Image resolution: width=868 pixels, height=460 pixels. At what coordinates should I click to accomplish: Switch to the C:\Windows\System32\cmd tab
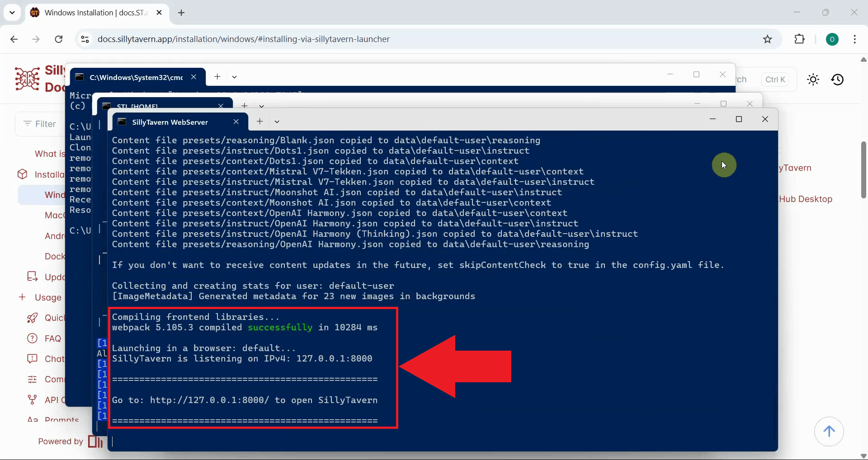[x=136, y=77]
